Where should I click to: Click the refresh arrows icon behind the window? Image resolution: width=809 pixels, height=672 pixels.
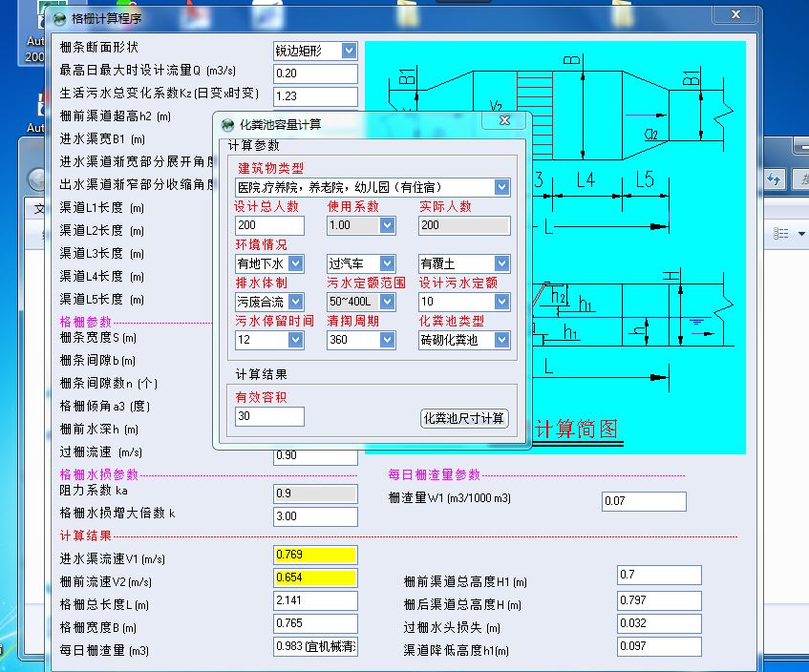(x=774, y=179)
